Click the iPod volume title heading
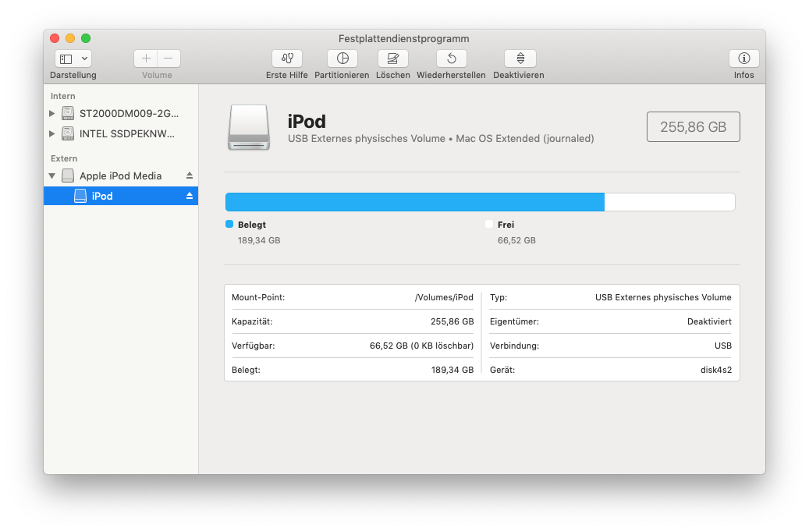 (307, 122)
